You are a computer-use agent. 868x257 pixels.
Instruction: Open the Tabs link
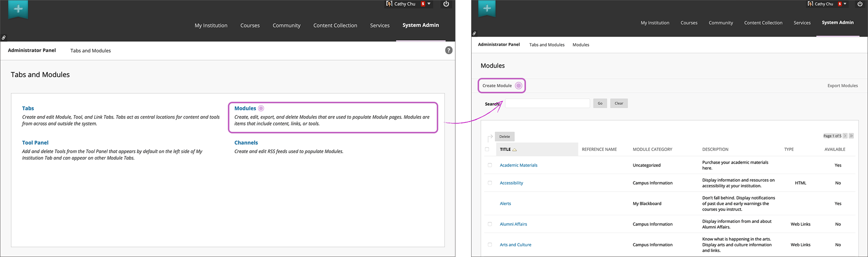(x=28, y=108)
